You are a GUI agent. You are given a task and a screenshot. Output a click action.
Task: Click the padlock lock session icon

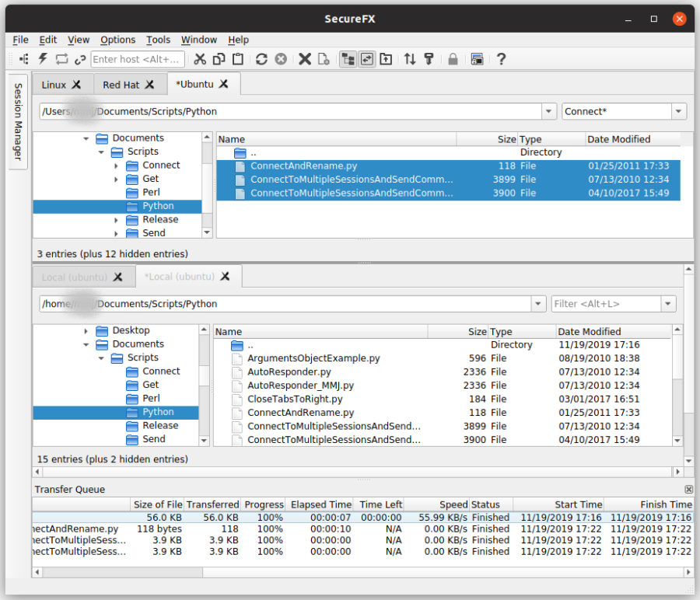point(453,59)
